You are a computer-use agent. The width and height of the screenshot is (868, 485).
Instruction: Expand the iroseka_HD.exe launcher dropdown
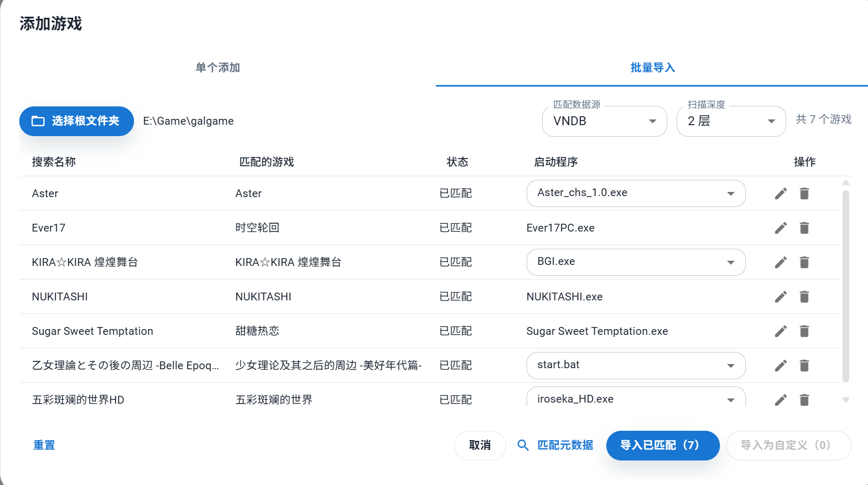[636, 397]
